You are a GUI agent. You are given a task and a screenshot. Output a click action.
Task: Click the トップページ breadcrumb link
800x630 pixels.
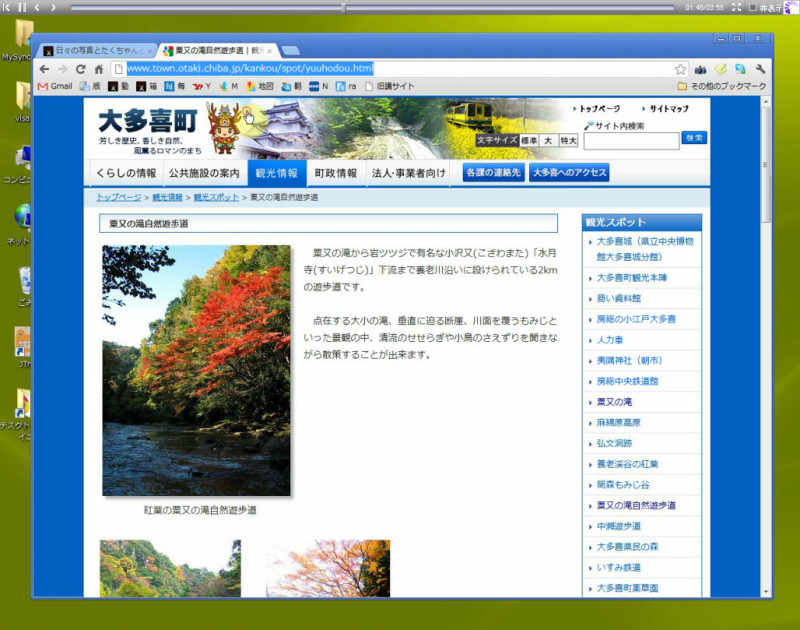point(119,197)
